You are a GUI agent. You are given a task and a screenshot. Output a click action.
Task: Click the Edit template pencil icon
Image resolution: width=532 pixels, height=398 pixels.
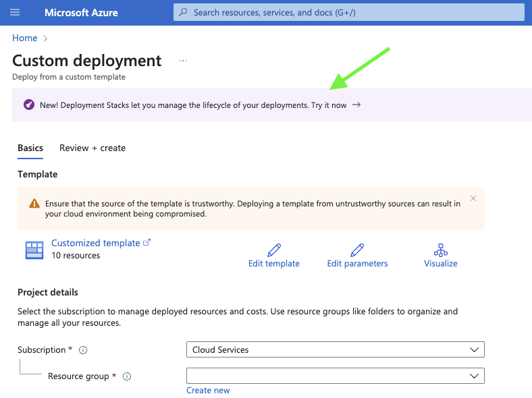[274, 250]
